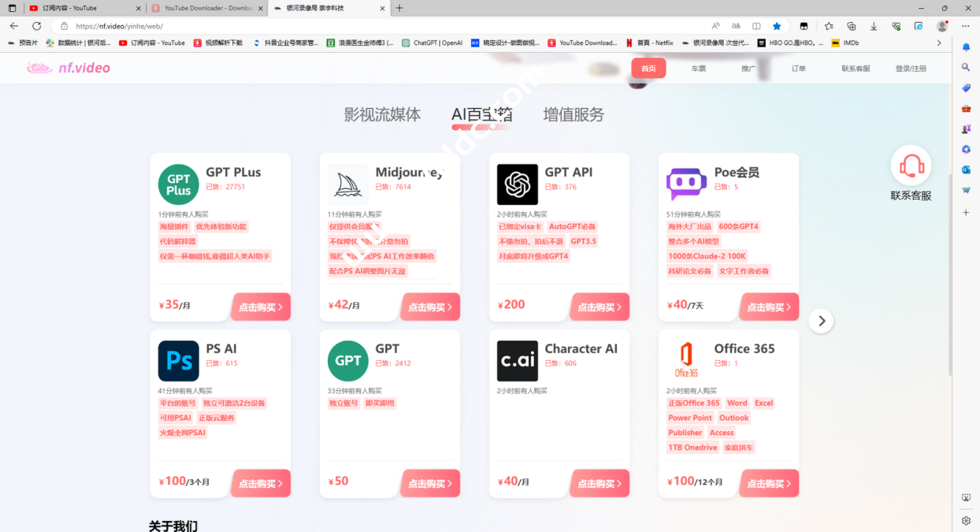Click the favorites star in address bar
980x532 pixels.
[x=777, y=26]
